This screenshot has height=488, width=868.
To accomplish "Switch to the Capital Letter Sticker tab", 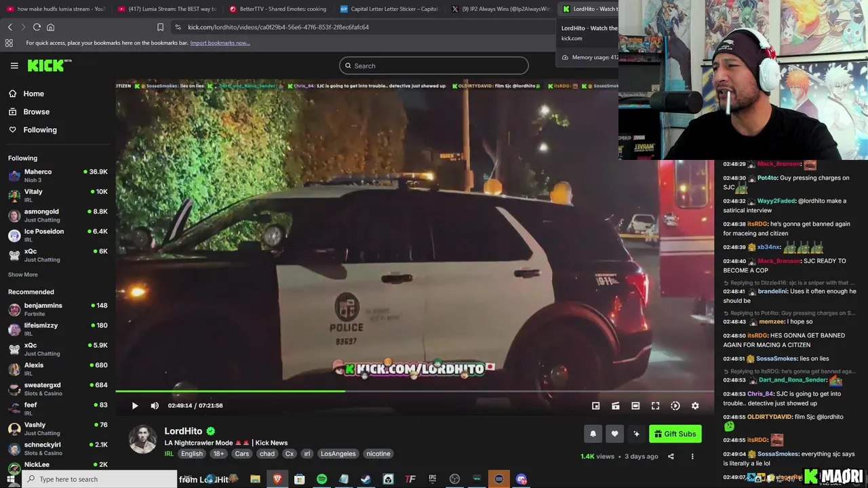I will 389,9.
